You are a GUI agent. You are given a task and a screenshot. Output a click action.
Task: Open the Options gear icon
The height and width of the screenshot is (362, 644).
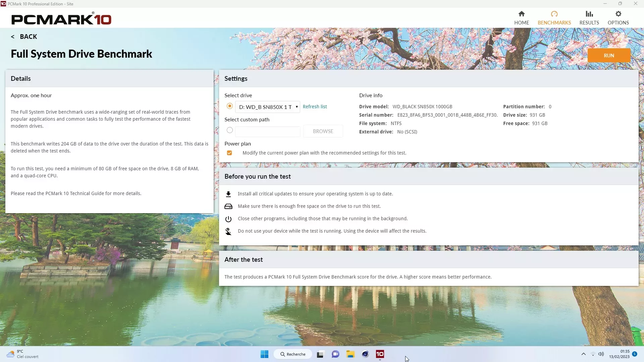(x=618, y=14)
